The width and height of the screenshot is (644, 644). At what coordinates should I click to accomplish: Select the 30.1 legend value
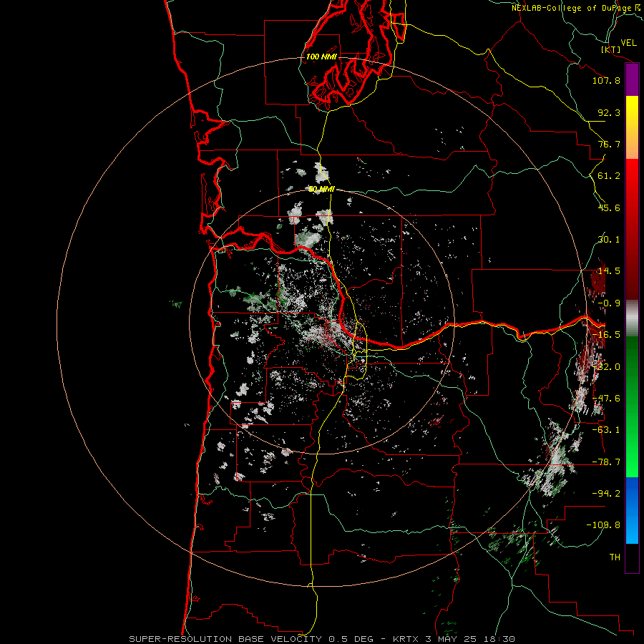pyautogui.click(x=609, y=240)
